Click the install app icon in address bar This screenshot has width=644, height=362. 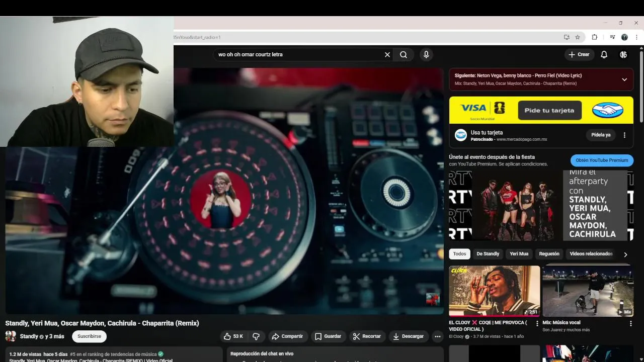pos(567,37)
